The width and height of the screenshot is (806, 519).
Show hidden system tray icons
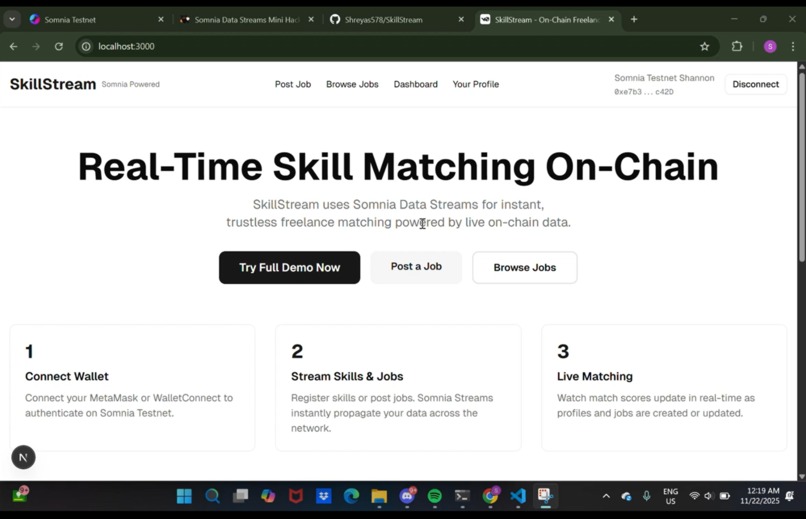606,496
